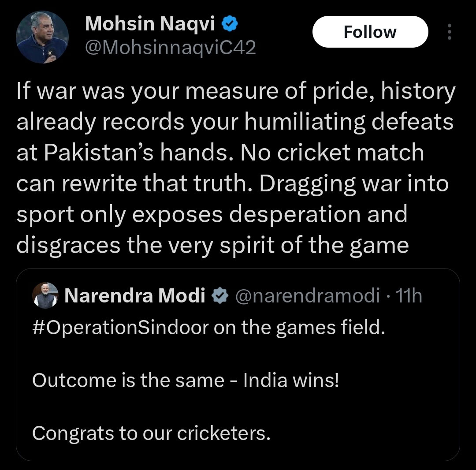476x470 pixels.
Task: Click the blue verified badge beside Mohsin Naqvi
Action: pyautogui.click(x=230, y=24)
